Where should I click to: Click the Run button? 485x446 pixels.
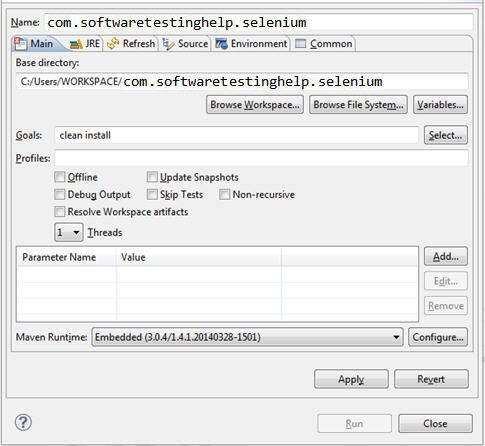pos(355,424)
